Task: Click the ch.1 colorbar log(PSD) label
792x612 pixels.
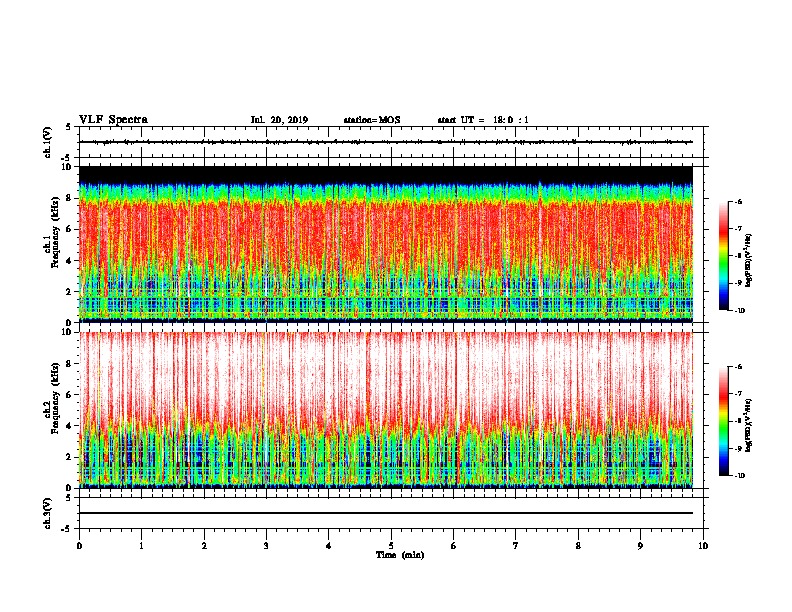Action: point(749,260)
